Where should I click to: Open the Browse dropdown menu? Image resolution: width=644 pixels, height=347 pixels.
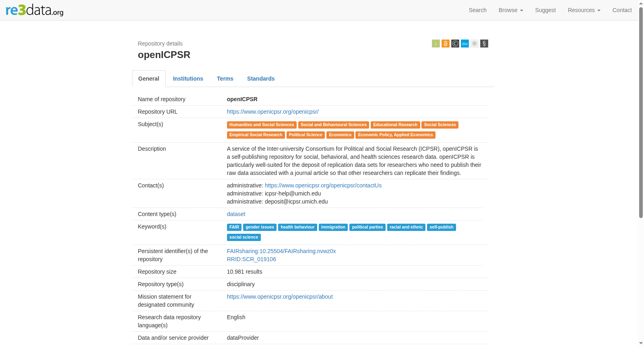(511, 10)
